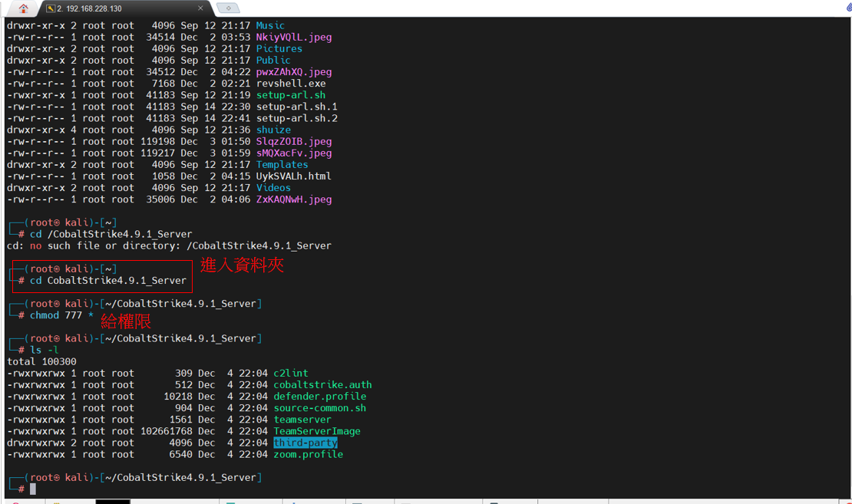This screenshot has height=504, width=852.
Task: Click the green setup-arl.sh script name
Action: click(x=291, y=95)
